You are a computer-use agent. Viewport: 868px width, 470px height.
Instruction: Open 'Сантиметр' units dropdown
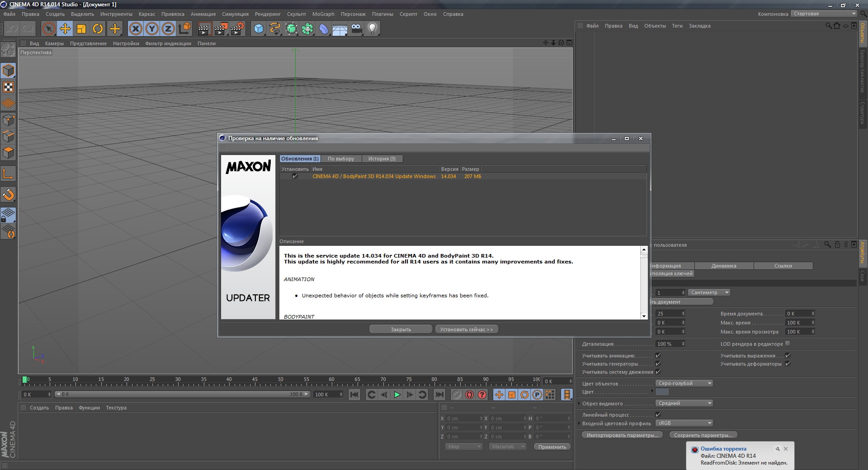(709, 292)
